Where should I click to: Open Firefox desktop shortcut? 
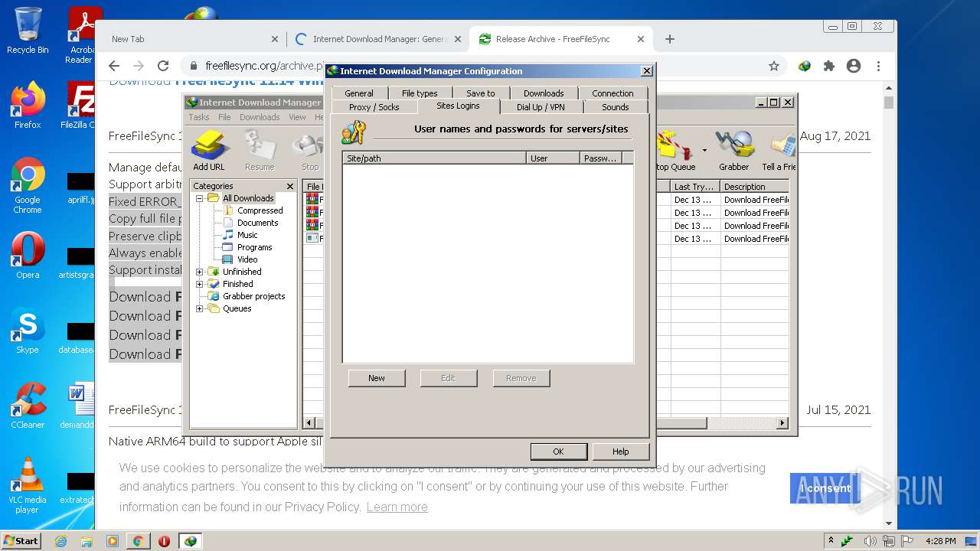(28, 106)
